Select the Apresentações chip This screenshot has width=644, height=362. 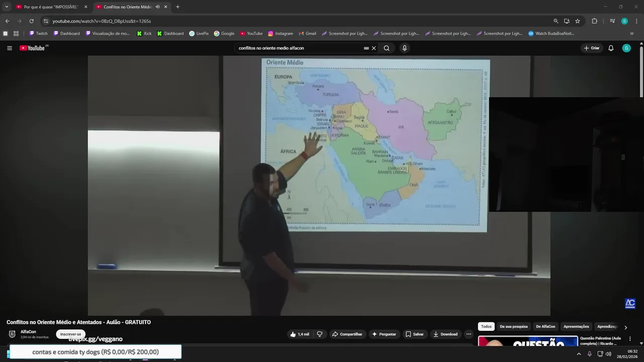click(x=576, y=327)
